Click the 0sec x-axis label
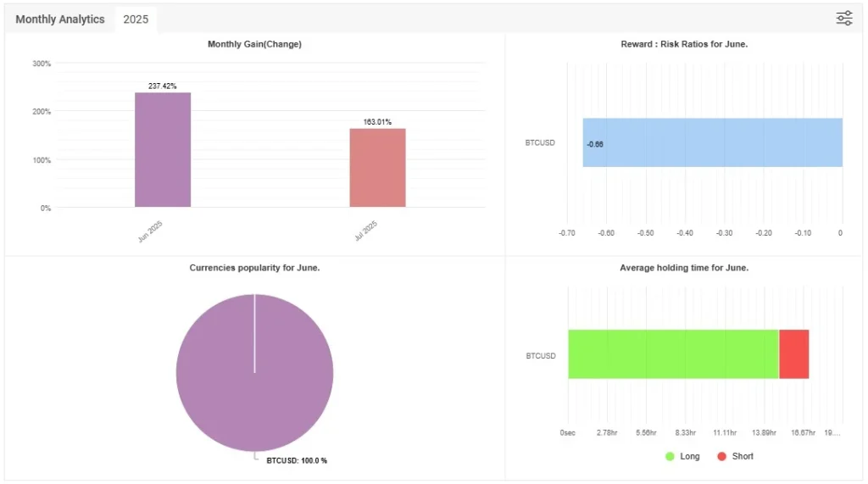 pyautogui.click(x=567, y=433)
